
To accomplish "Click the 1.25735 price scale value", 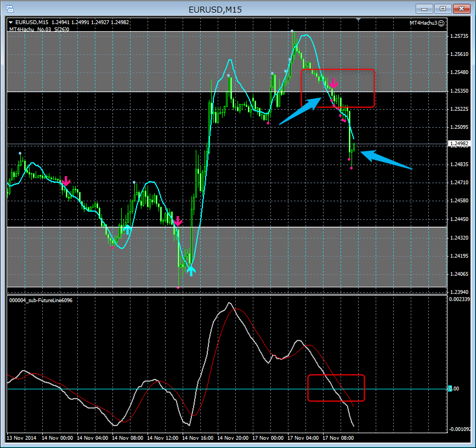I will [459, 36].
